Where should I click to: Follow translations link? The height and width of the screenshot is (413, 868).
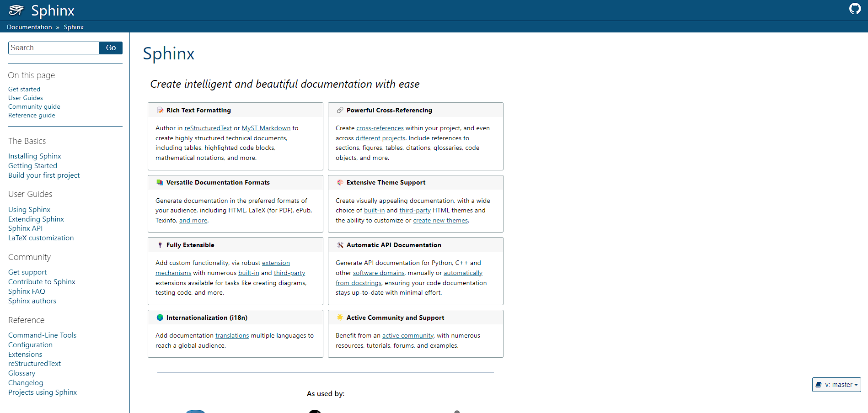pos(232,336)
